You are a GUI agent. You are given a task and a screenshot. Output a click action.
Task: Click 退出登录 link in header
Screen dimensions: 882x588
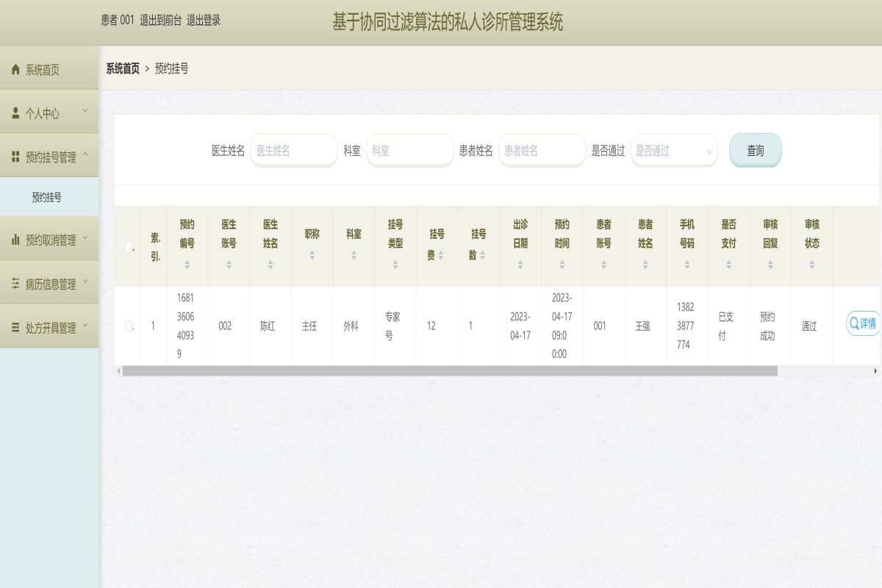coord(204,21)
